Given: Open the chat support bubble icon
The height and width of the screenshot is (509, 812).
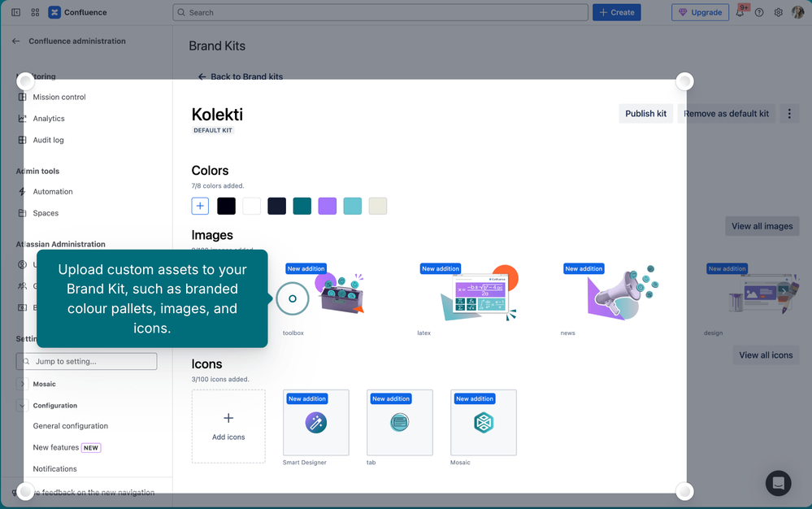Looking at the screenshot, I should (779, 483).
